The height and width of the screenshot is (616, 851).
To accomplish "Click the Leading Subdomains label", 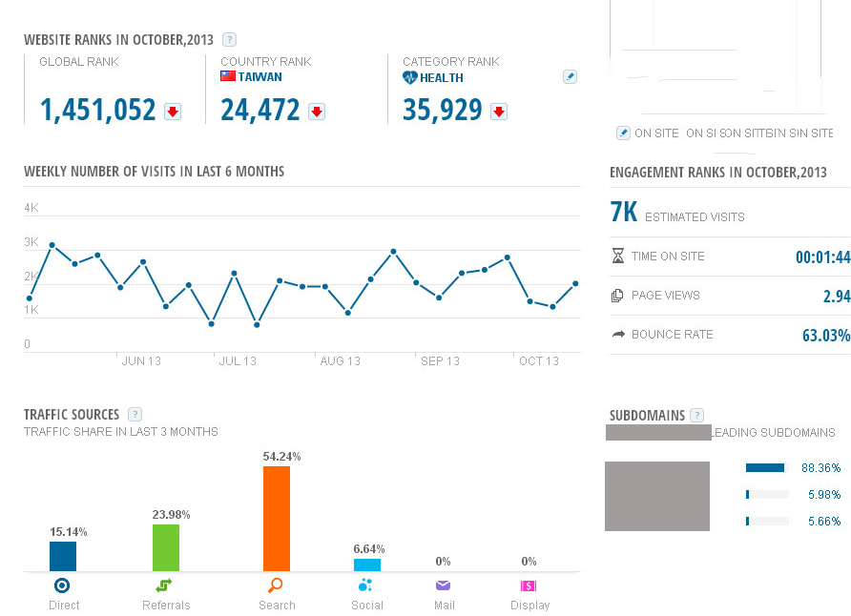I will click(x=774, y=433).
